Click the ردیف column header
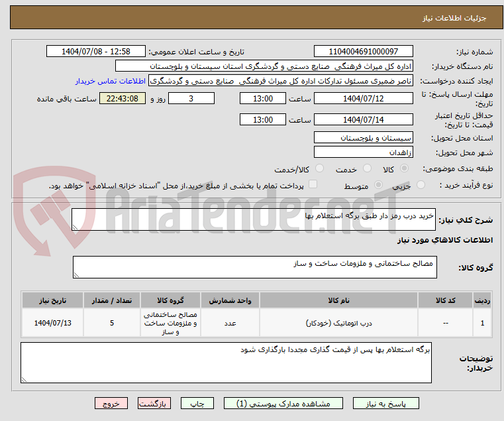 [482, 300]
